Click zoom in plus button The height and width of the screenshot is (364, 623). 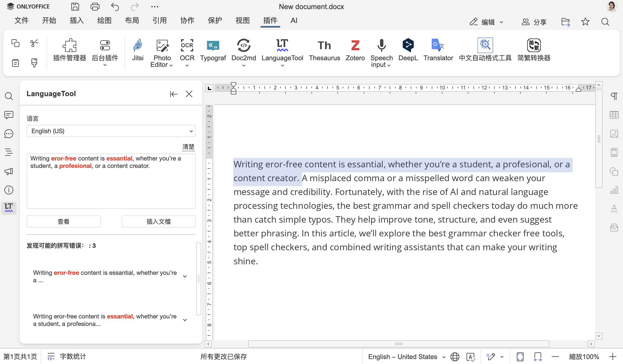pos(612,357)
